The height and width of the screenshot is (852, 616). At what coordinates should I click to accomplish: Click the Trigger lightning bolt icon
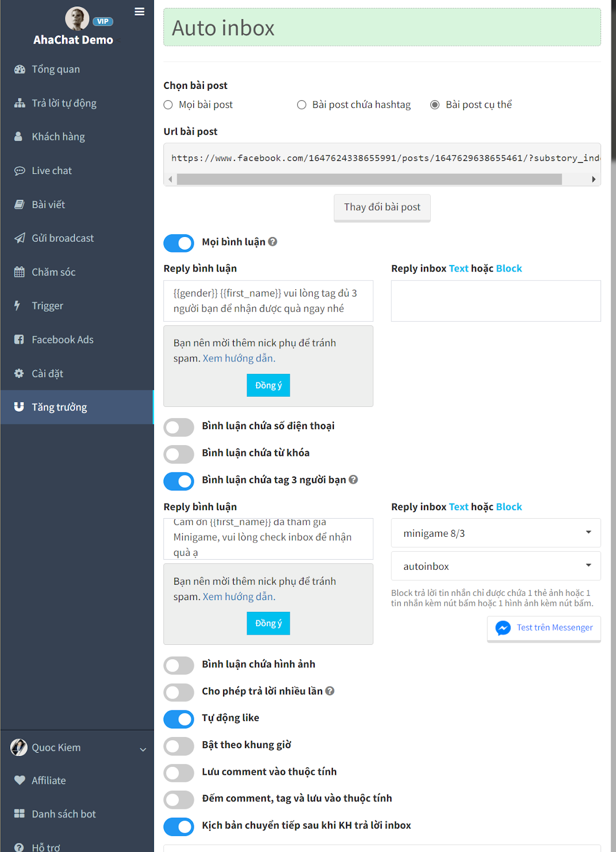(17, 306)
